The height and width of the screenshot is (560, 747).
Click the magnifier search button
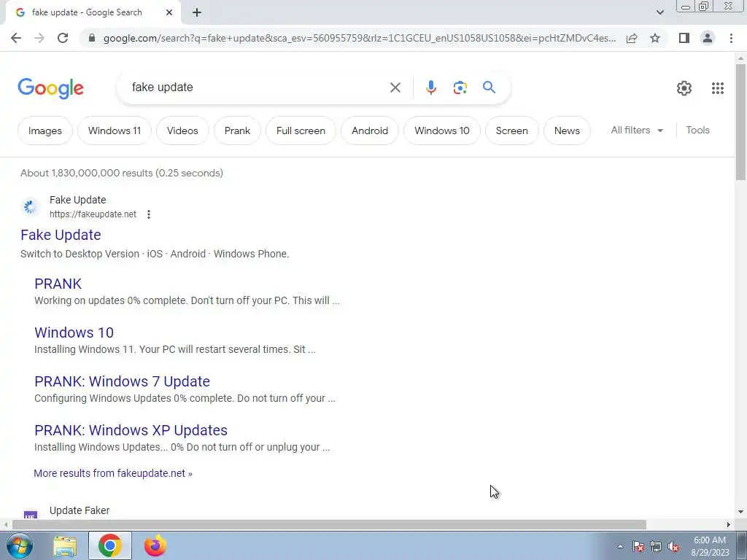[489, 87]
